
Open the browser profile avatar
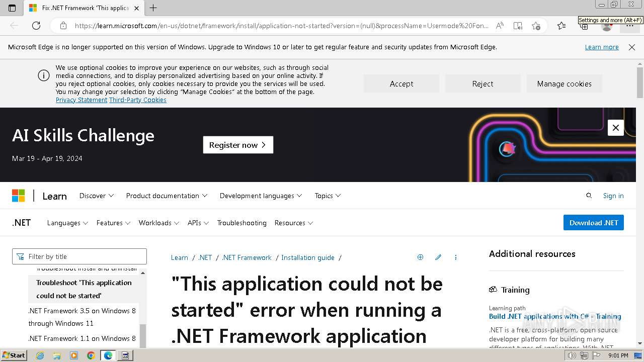(607, 26)
